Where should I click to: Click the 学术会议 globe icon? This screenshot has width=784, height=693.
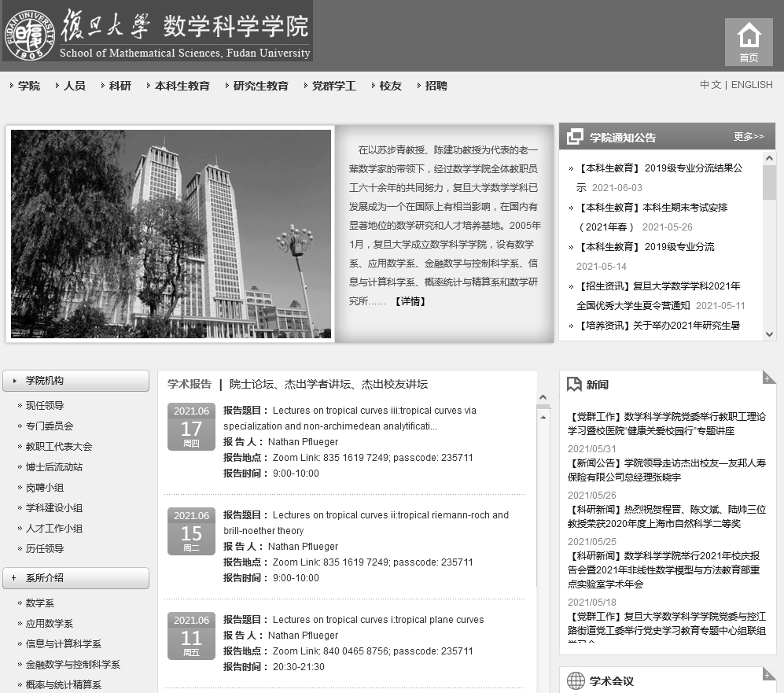576,680
